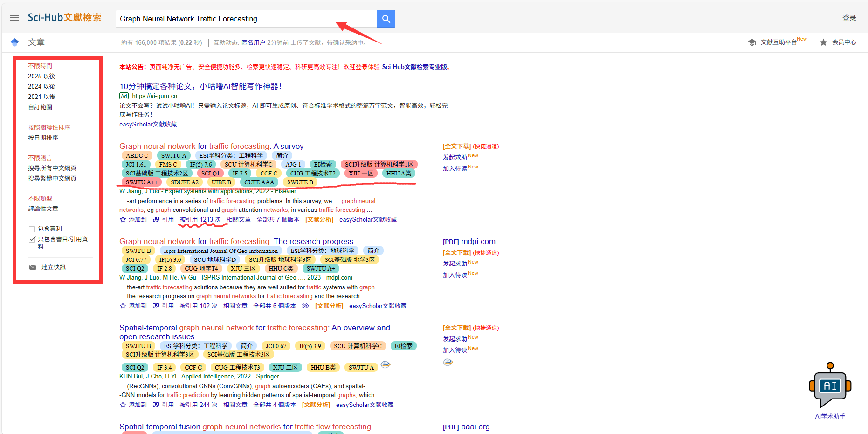The height and width of the screenshot is (434, 868).
Task: Sort results 按日期排序
Action: (43, 138)
